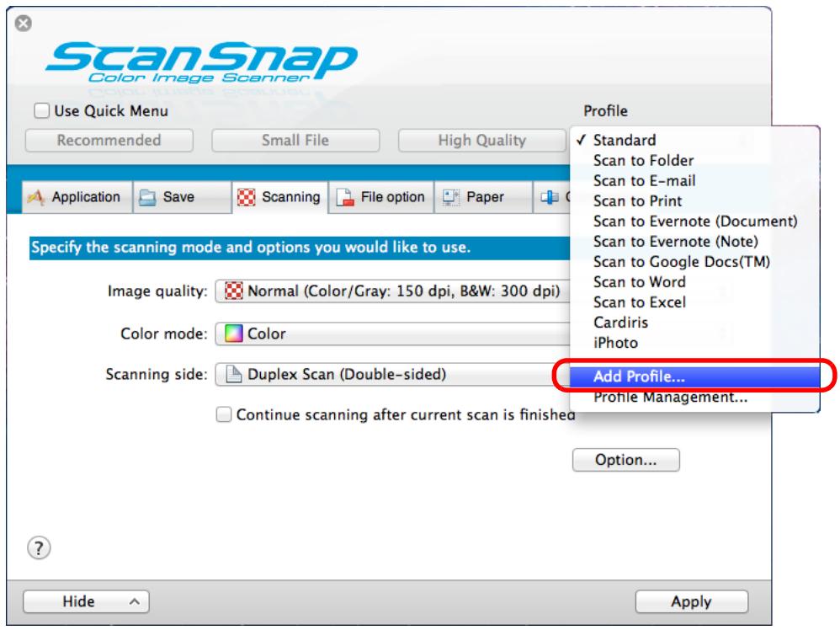Open the Paper tab
Image resolution: width=840 pixels, height=630 pixels.
(483, 197)
